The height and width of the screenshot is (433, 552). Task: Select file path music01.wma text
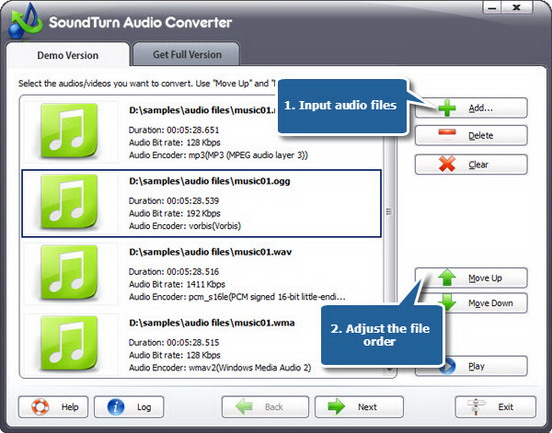click(x=212, y=322)
